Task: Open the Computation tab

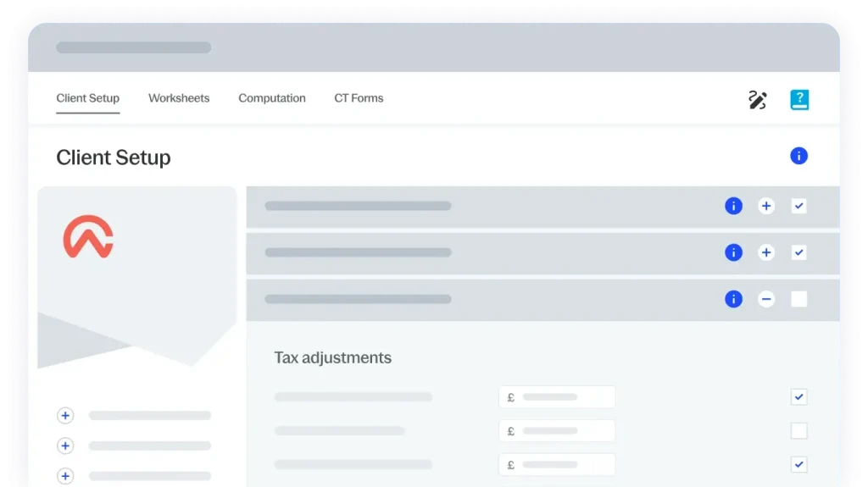Action: pyautogui.click(x=272, y=98)
